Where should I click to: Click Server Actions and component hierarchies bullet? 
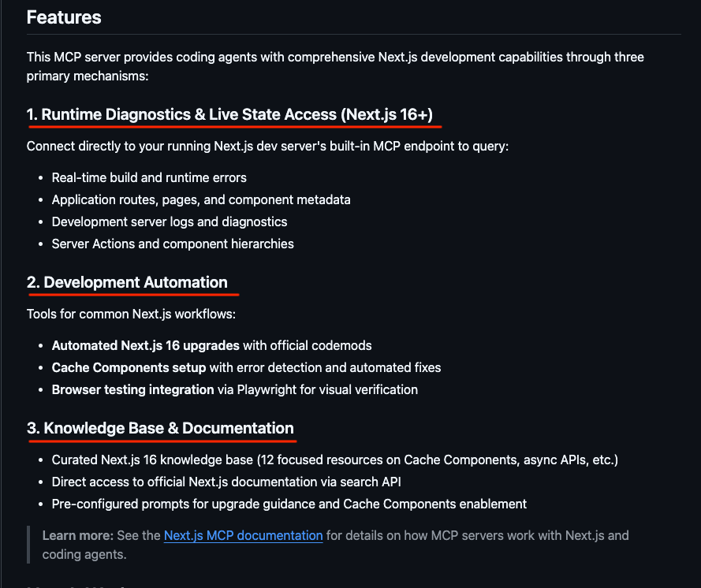(x=173, y=244)
